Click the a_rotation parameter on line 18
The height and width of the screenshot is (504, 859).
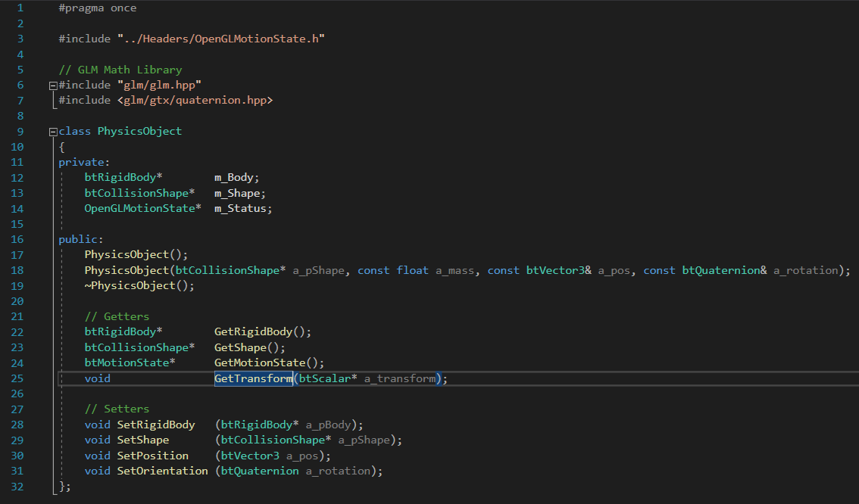pos(806,270)
